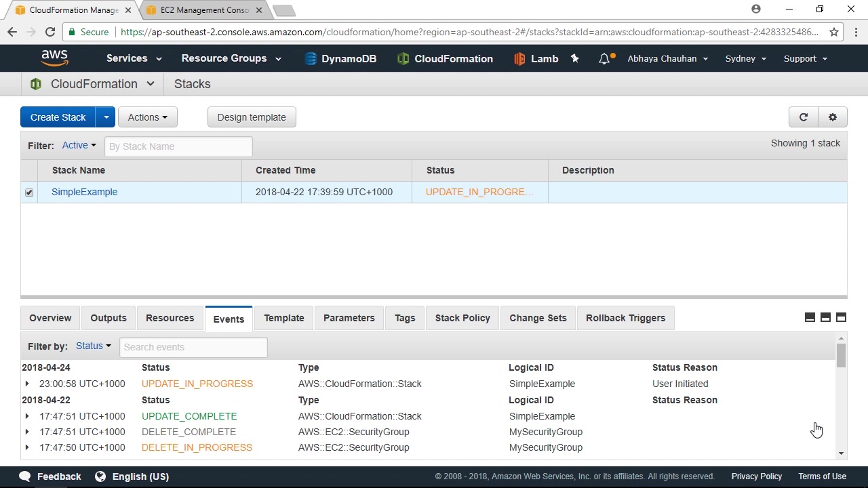The image size is (868, 488).
Task: Click the Stacks breadcrumb
Action: 193,84
